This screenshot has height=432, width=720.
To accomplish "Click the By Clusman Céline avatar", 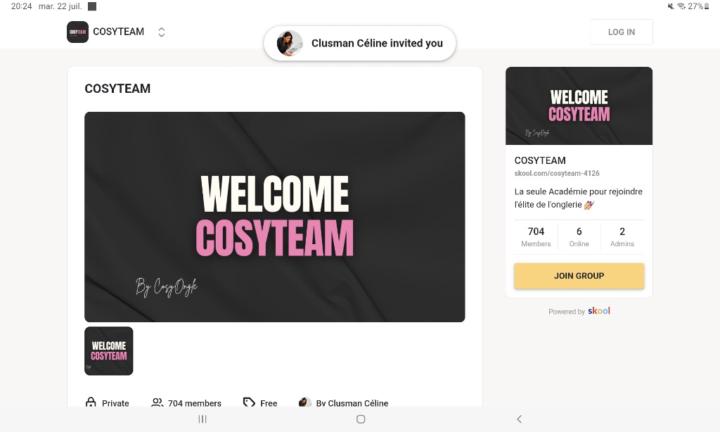I will click(304, 403).
